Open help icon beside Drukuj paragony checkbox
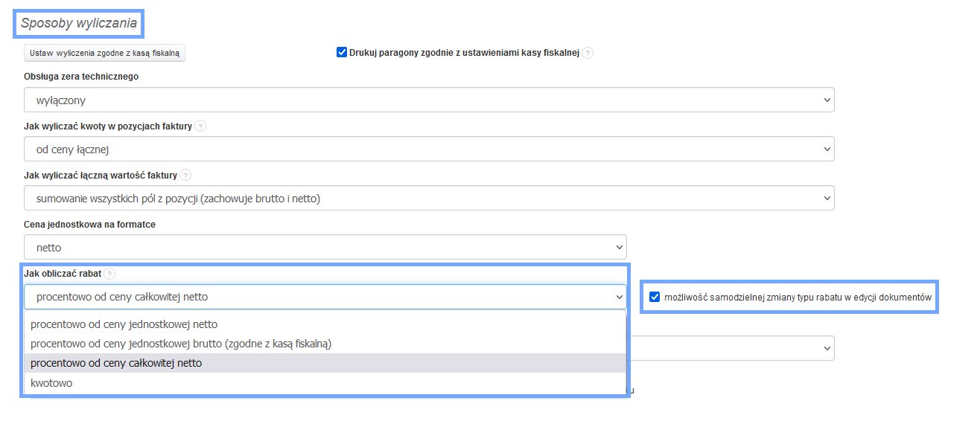The image size is (980, 421). tap(588, 53)
